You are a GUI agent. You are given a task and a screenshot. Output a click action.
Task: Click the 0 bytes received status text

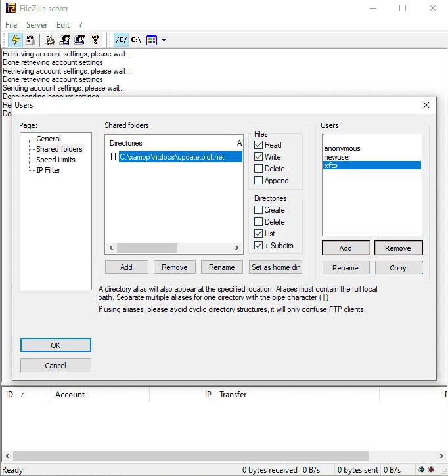(270, 470)
